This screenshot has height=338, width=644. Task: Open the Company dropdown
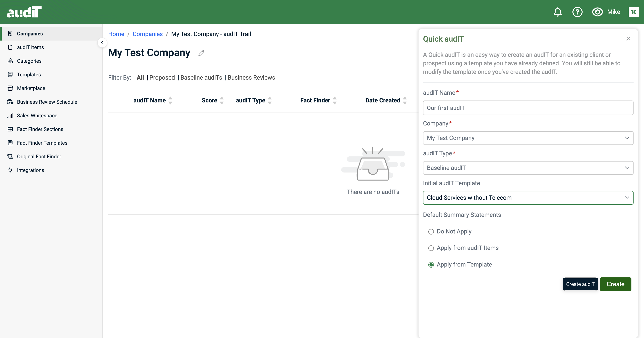click(528, 138)
